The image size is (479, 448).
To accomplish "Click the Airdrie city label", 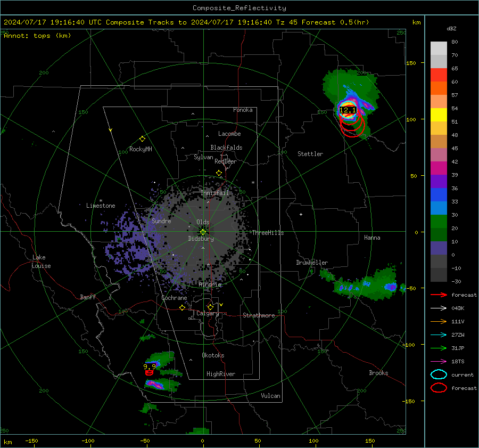I will click(x=210, y=284).
